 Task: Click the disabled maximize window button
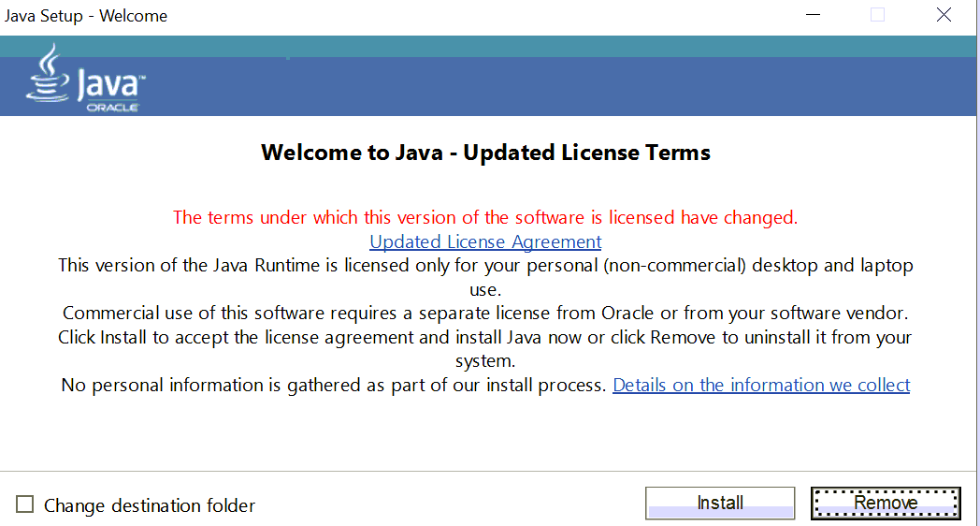pyautogui.click(x=877, y=15)
